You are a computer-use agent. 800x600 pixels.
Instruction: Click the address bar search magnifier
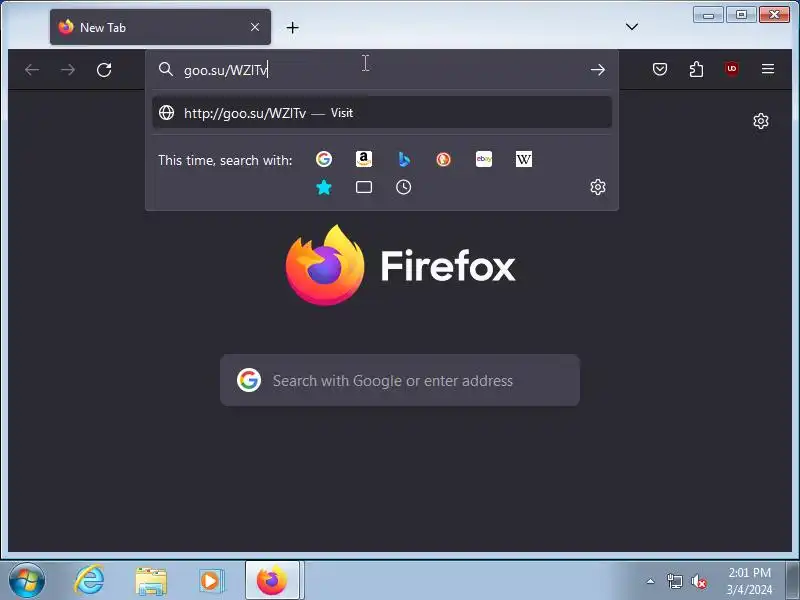pyautogui.click(x=166, y=69)
